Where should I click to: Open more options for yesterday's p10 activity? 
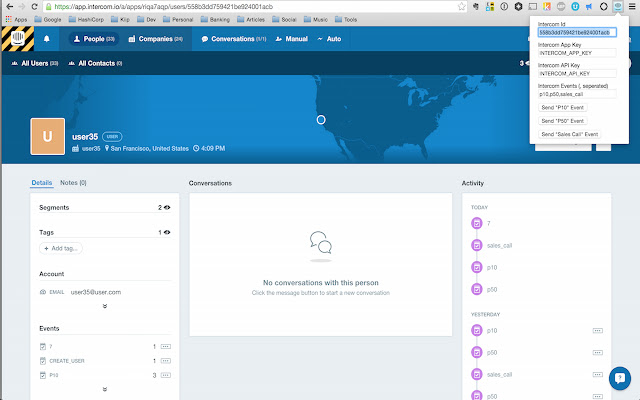coord(598,330)
